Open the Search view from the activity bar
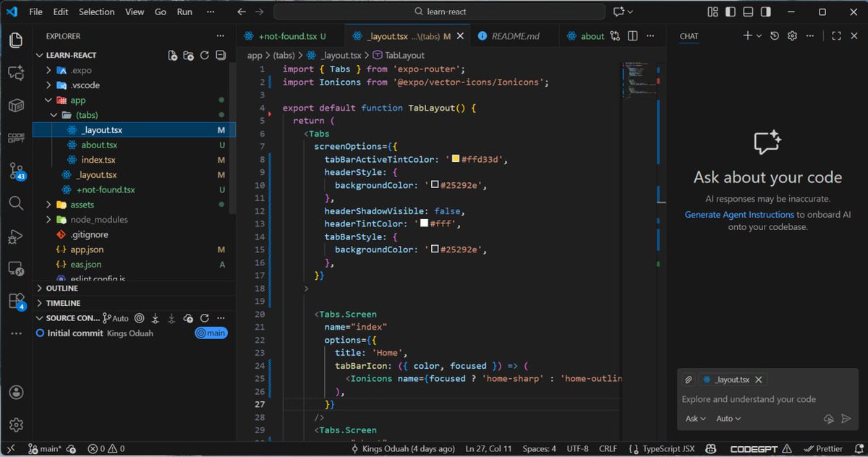The height and width of the screenshot is (457, 868). click(16, 203)
